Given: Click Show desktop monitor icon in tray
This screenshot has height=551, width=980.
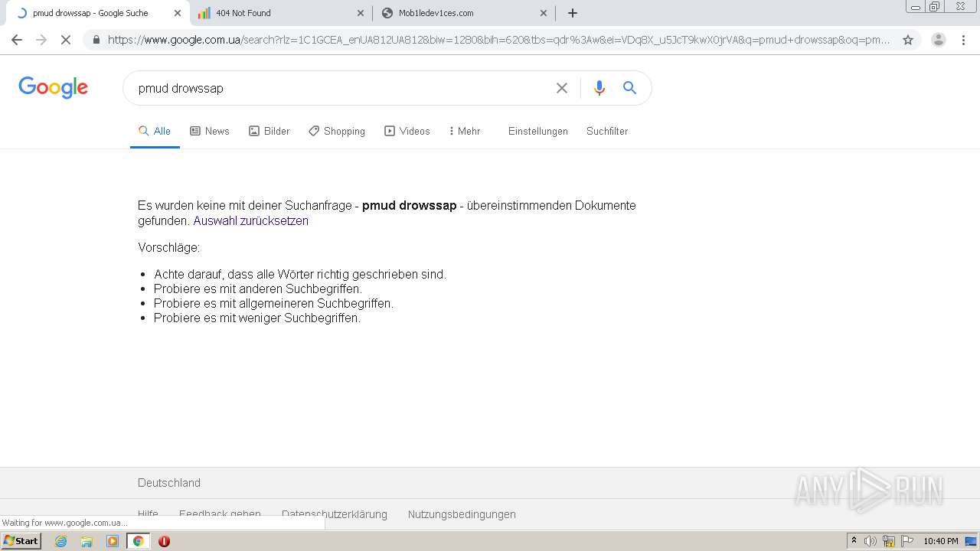Looking at the screenshot, I should 971,541.
